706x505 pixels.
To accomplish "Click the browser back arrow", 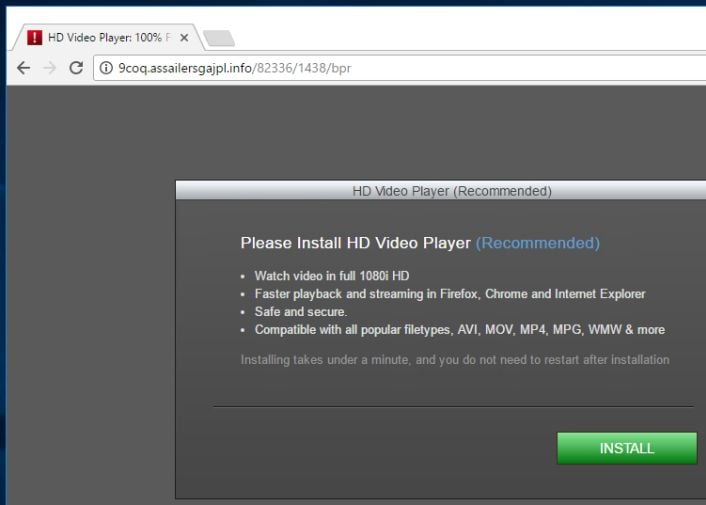I will pos(23,68).
